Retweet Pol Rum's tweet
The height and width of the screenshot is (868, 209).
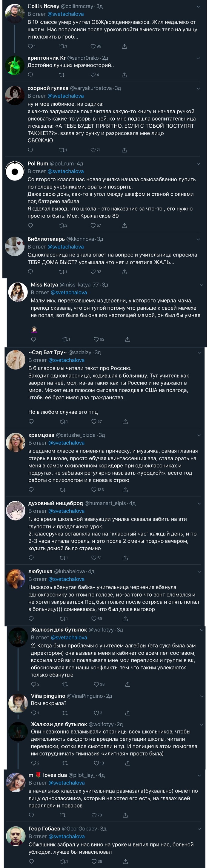pos(62,226)
